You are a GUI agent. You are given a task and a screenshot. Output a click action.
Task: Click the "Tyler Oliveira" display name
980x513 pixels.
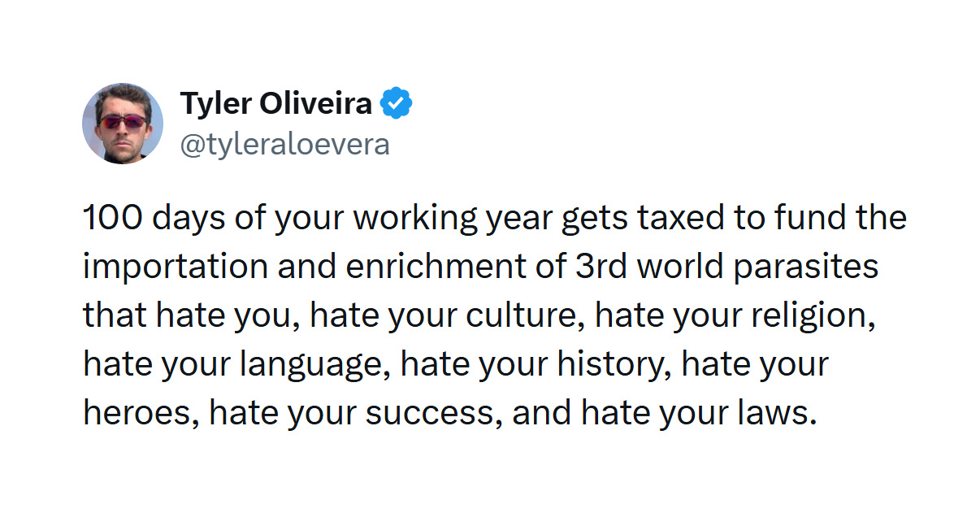click(x=276, y=104)
